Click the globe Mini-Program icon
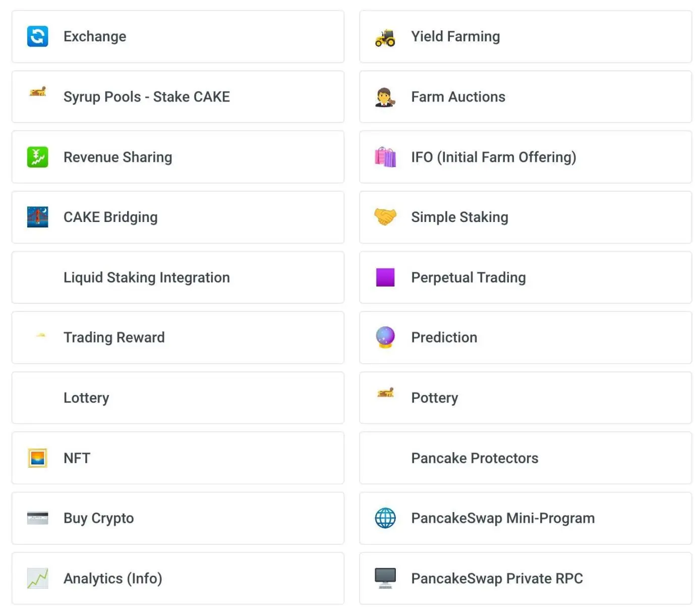The width and height of the screenshot is (700, 612). tap(385, 518)
